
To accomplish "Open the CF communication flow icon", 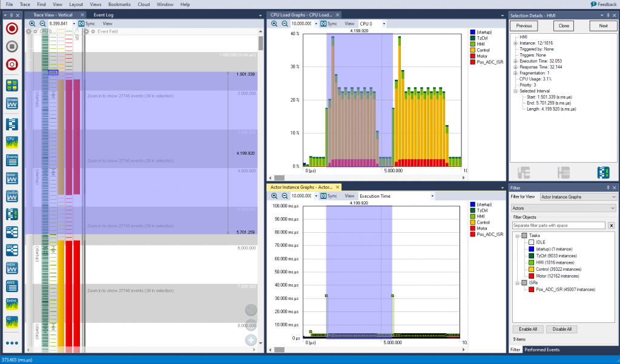I will pyautogui.click(x=12, y=232).
